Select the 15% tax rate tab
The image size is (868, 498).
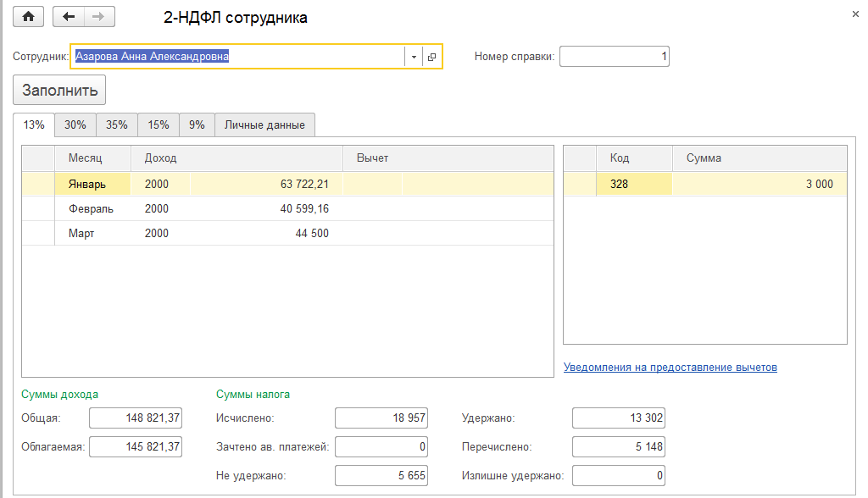[x=159, y=125]
